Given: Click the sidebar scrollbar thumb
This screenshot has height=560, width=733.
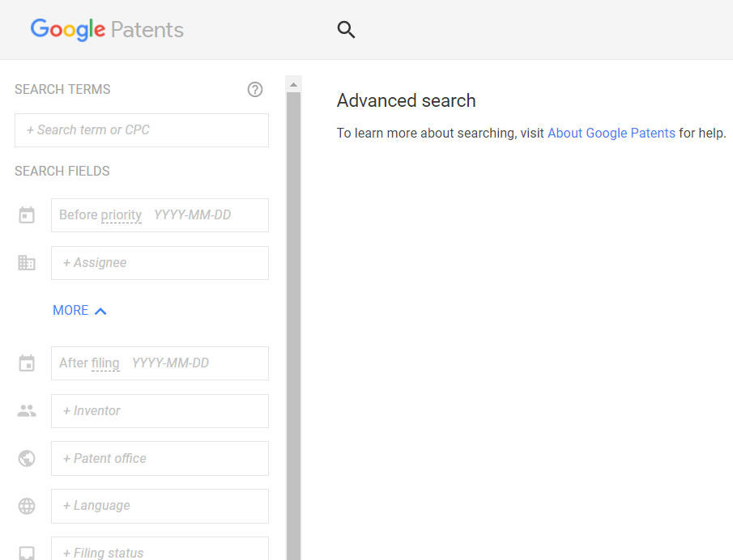Looking at the screenshot, I should coord(293,326).
